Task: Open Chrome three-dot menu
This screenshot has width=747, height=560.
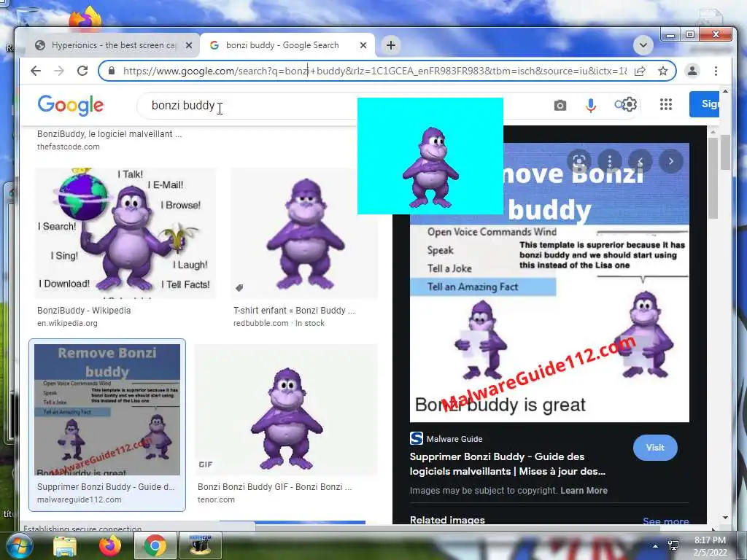Action: (716, 71)
